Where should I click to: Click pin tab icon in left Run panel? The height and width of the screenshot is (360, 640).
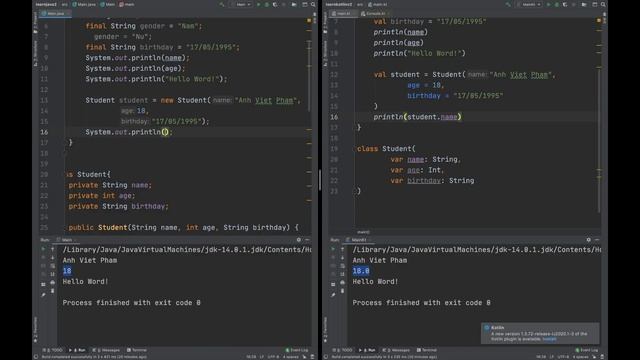[x=43, y=295]
